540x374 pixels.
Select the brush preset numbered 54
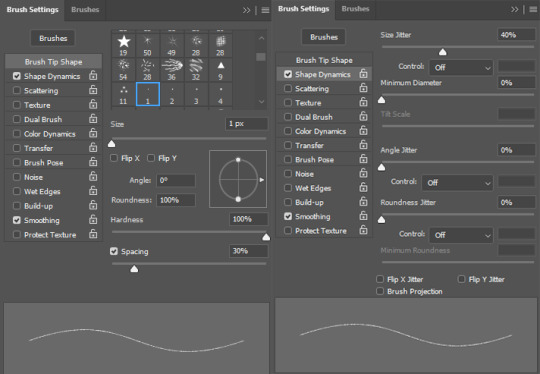(x=124, y=70)
